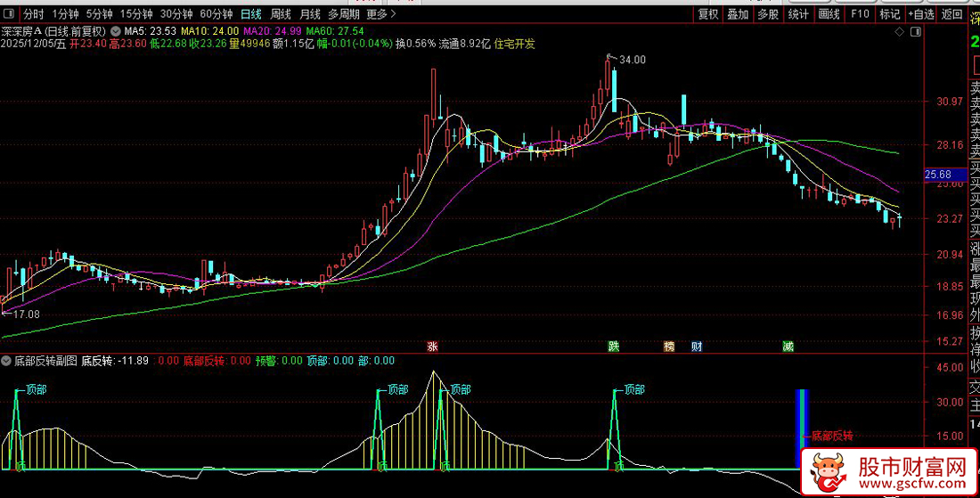This screenshot has width=980, height=498.
Task: Toggle the left sidebar panel icon
Action: (10, 14)
